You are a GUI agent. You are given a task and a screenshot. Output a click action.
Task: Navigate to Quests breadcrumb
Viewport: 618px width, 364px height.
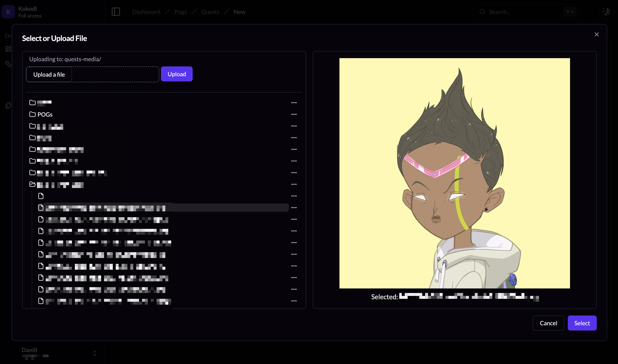210,12
